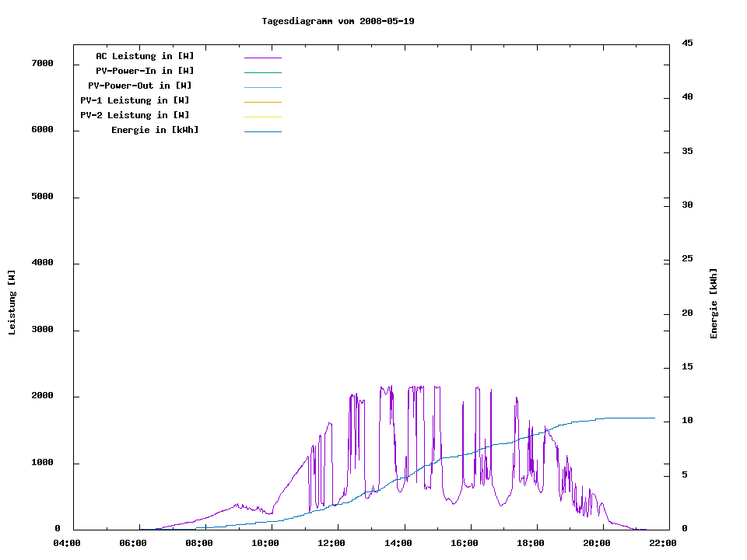
Task: Select the right axis title Energie [kWh]
Action: tap(714, 303)
